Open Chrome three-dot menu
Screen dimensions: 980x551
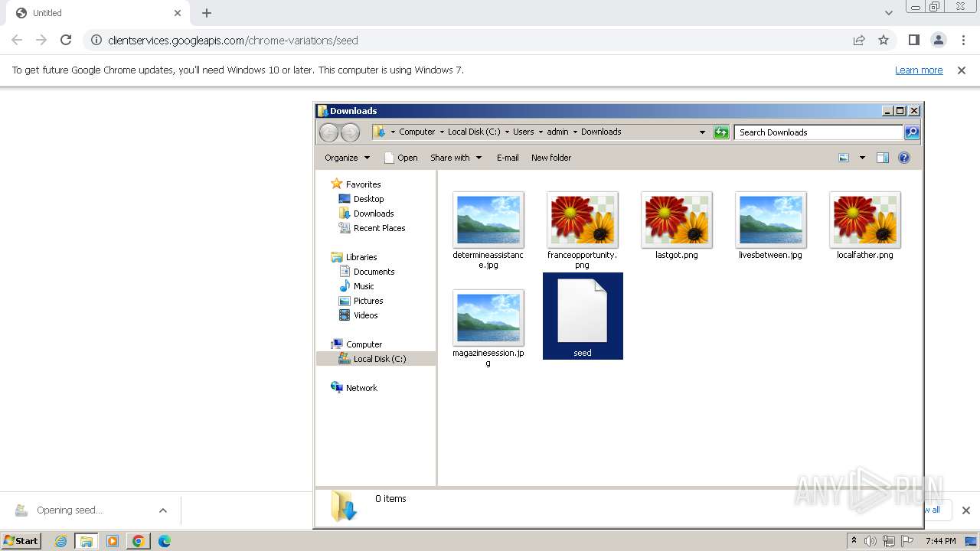pos(964,40)
